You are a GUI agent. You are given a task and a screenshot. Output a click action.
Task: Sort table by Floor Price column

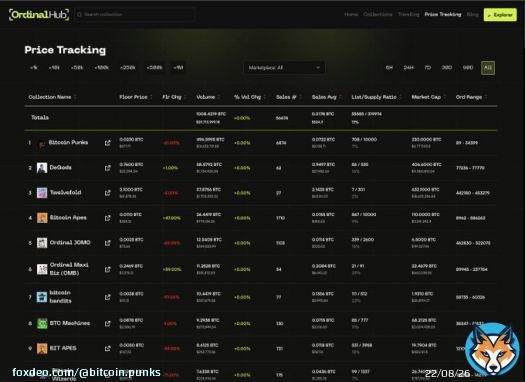133,97
